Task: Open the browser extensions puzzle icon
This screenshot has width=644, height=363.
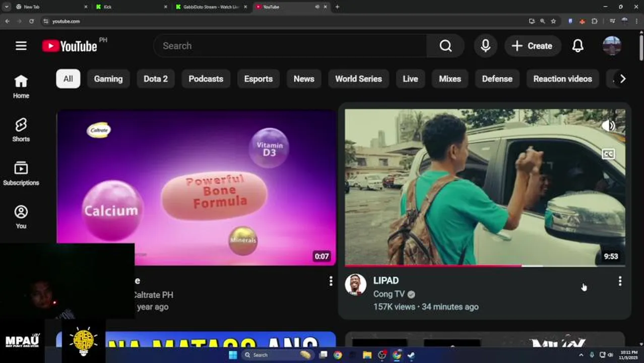Action: click(595, 21)
